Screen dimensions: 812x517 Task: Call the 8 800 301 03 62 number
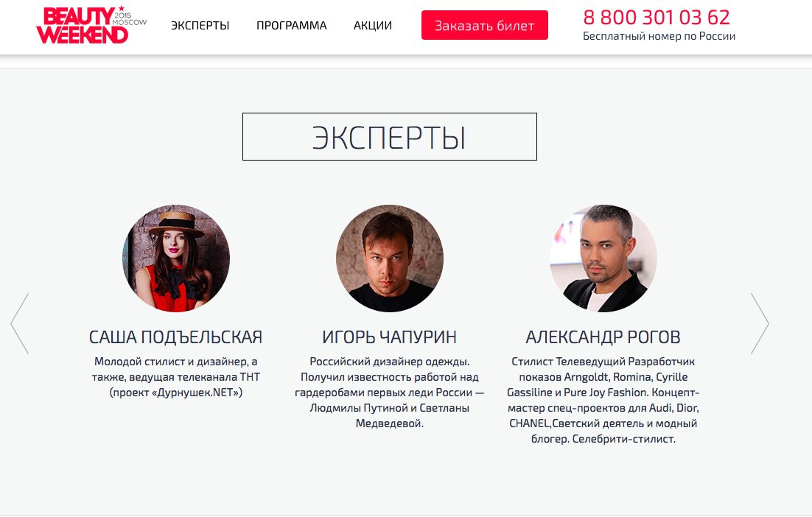(656, 18)
